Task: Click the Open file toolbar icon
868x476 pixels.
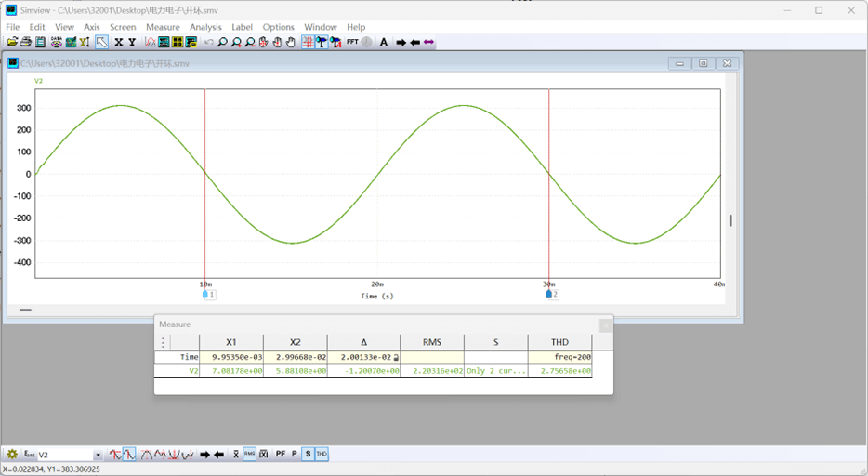Action: click(12, 42)
